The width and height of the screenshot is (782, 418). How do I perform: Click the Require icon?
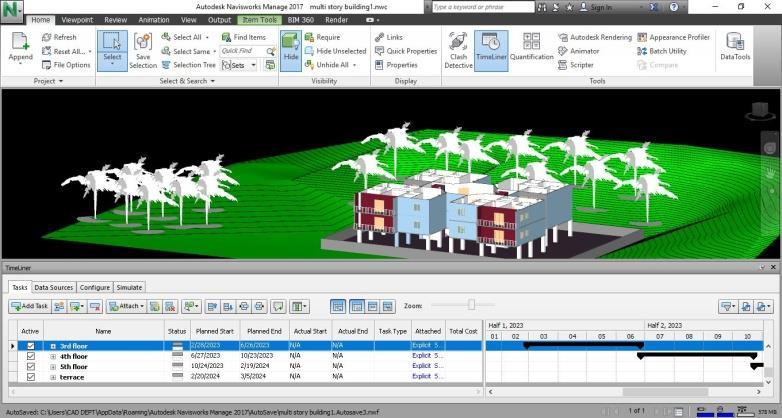pyautogui.click(x=310, y=37)
